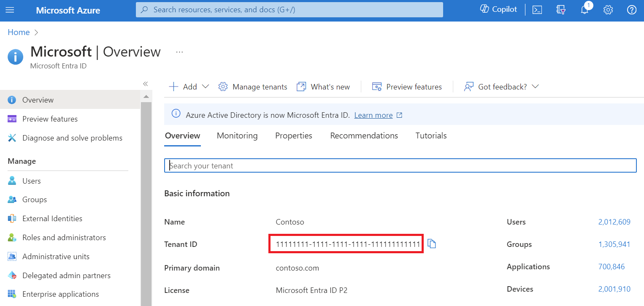The width and height of the screenshot is (644, 306).
Task: Select the Tenant ID value text
Action: 348,244
